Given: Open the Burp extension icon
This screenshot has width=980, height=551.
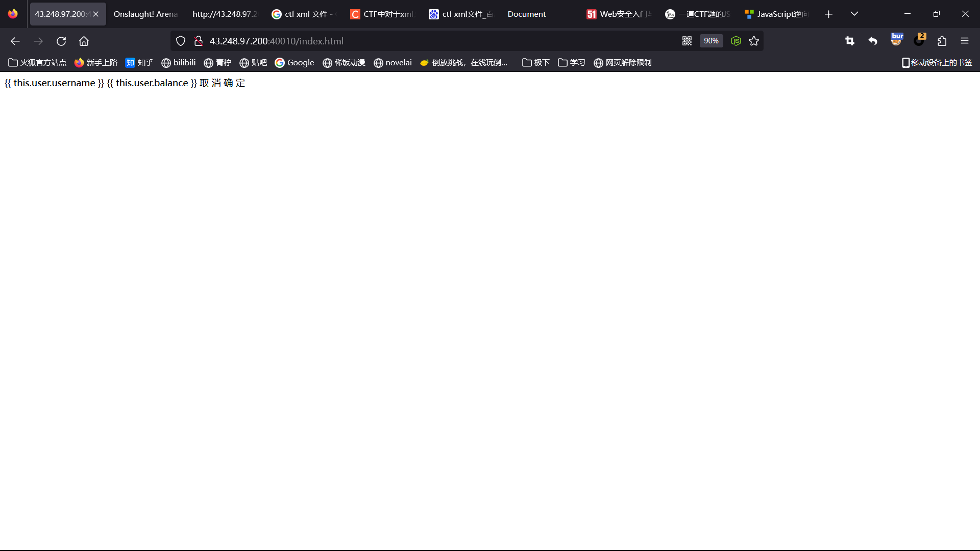Looking at the screenshot, I should click(896, 40).
